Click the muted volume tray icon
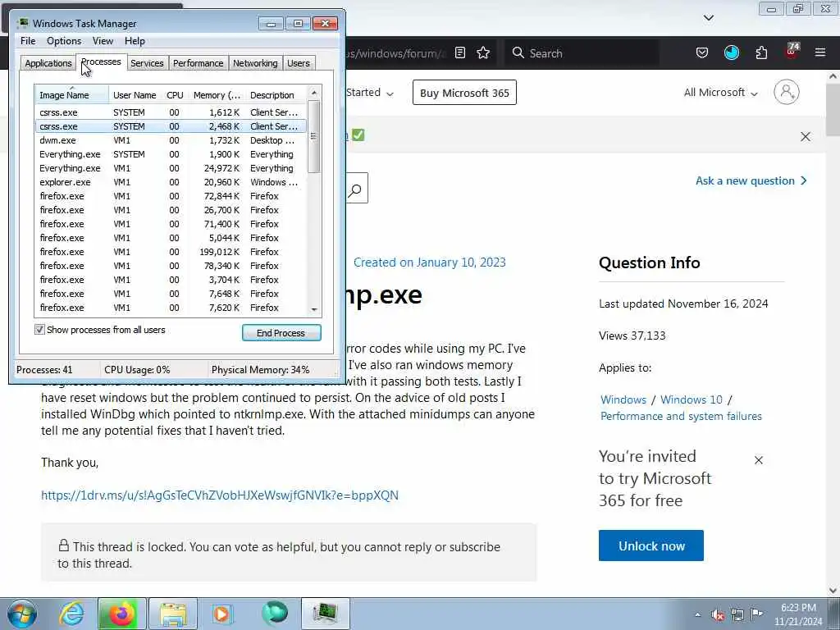The image size is (840, 630). [717, 615]
